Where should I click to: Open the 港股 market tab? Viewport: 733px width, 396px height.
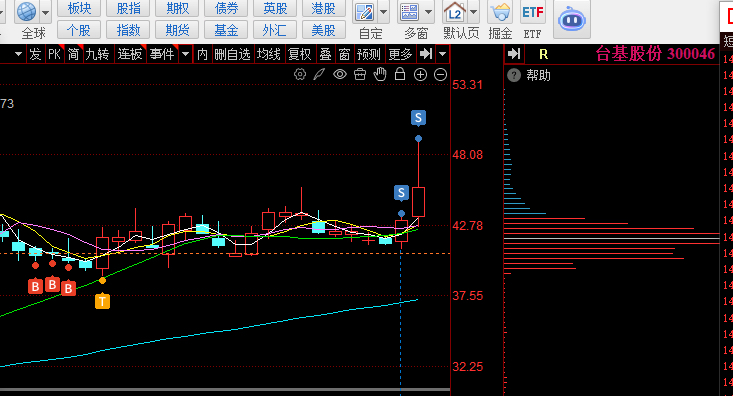(x=323, y=8)
